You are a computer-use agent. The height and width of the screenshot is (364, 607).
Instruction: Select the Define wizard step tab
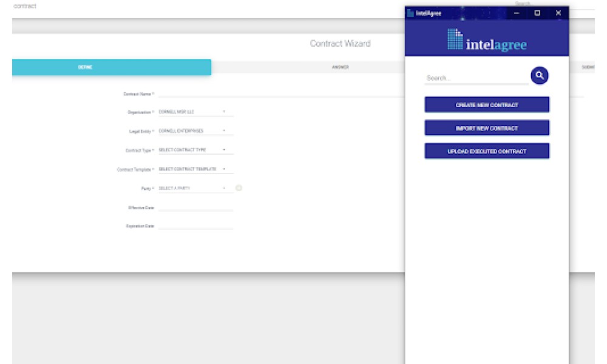pyautogui.click(x=112, y=67)
